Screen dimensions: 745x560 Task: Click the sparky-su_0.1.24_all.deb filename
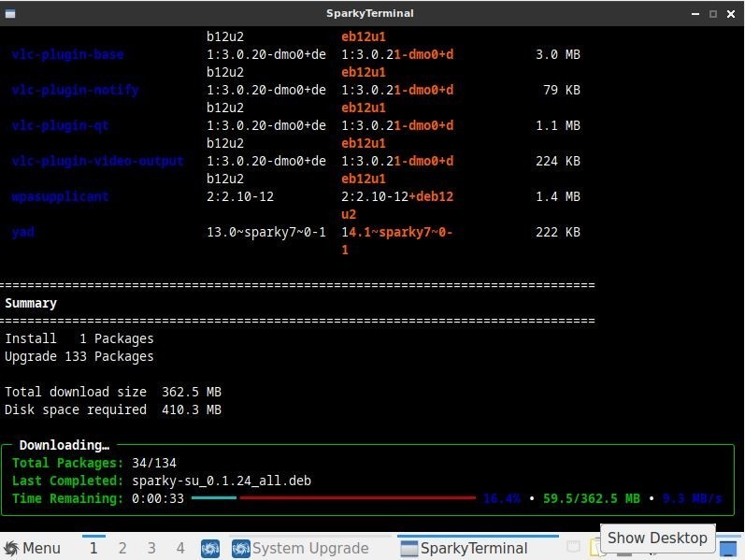click(x=221, y=481)
